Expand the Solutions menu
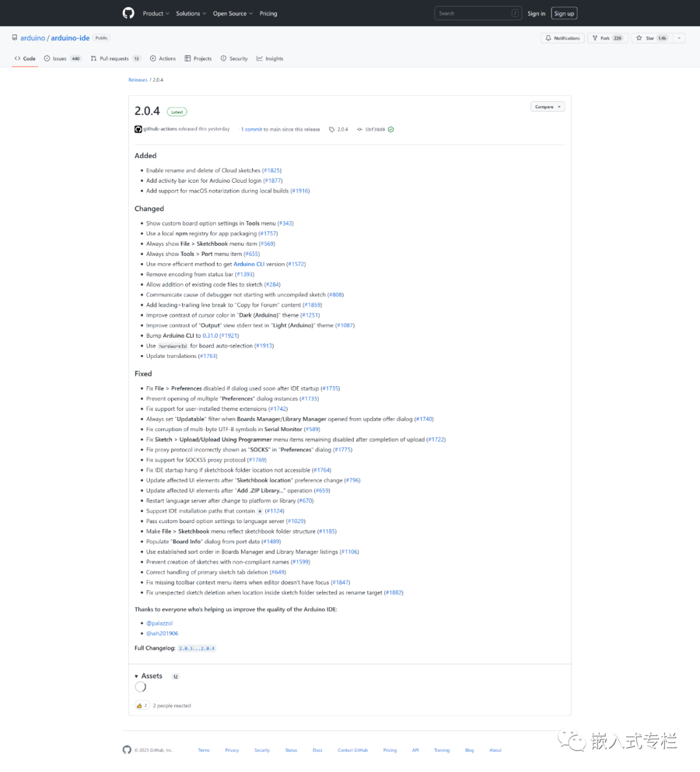Viewport: 700px width, 772px height. pos(191,14)
